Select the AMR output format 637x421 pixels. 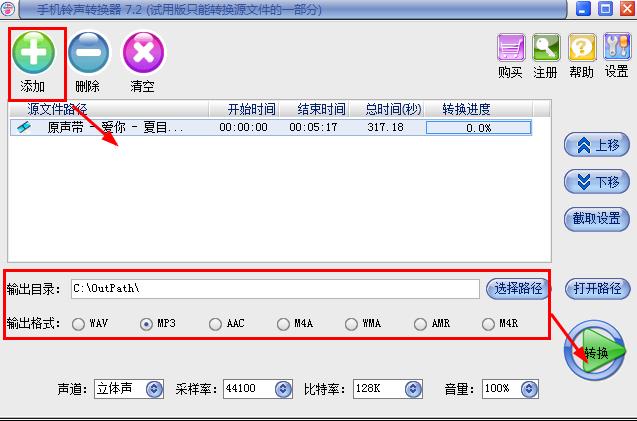click(420, 324)
